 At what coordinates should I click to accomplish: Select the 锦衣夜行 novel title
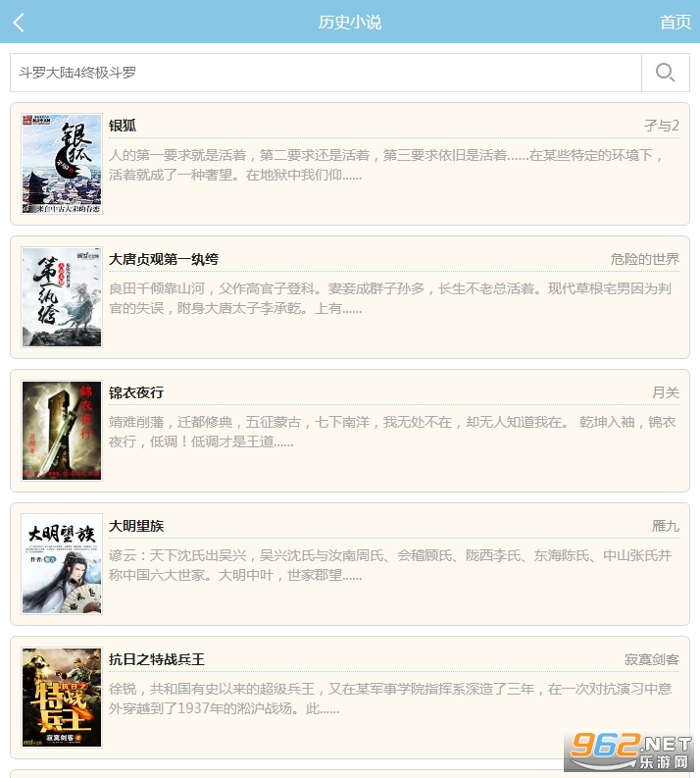pyautogui.click(x=136, y=392)
